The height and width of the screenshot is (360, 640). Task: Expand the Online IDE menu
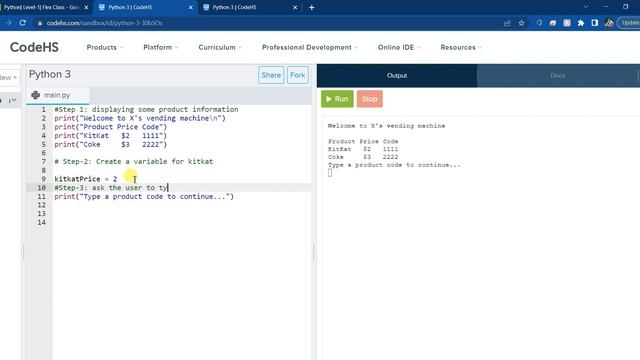tap(399, 47)
